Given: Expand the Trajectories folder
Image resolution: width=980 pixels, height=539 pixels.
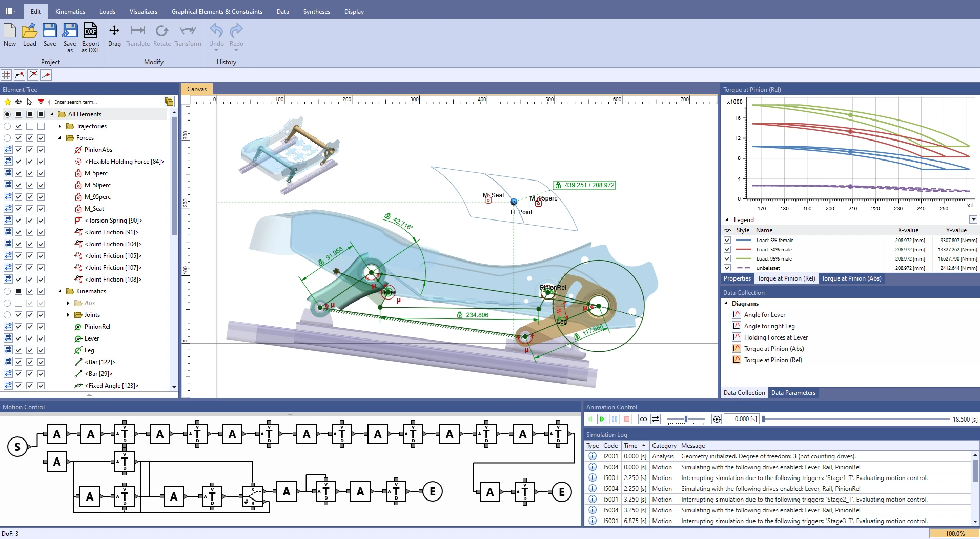Looking at the screenshot, I should tap(60, 126).
